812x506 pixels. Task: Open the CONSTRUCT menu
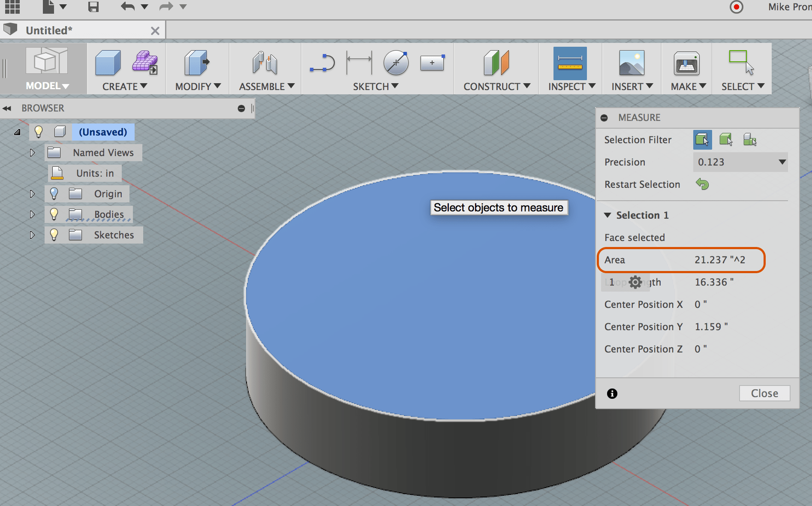click(497, 87)
